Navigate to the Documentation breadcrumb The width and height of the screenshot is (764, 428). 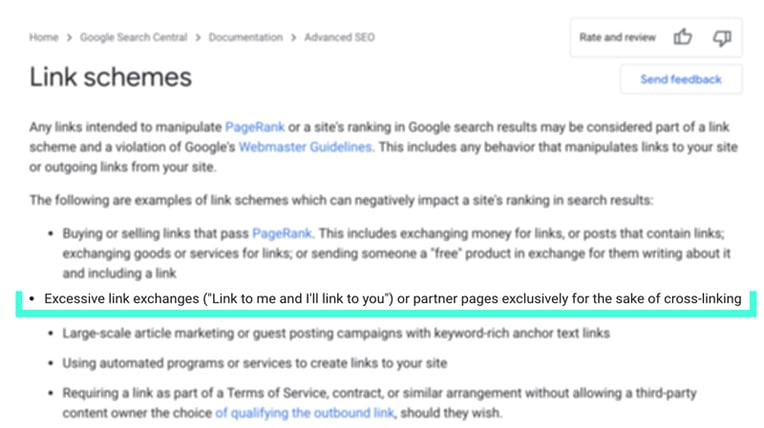[246, 38]
